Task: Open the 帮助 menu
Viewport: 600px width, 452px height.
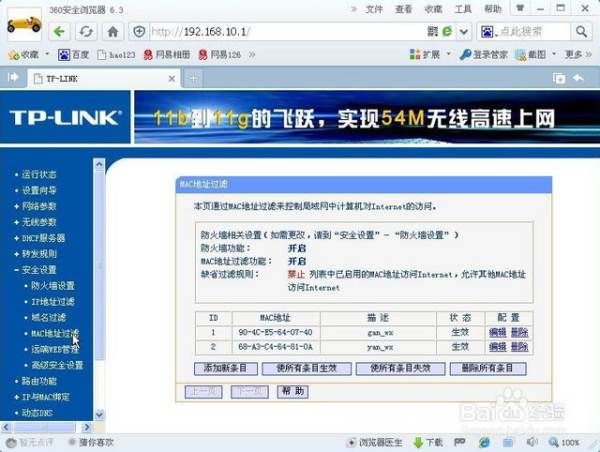Action: pos(492,9)
